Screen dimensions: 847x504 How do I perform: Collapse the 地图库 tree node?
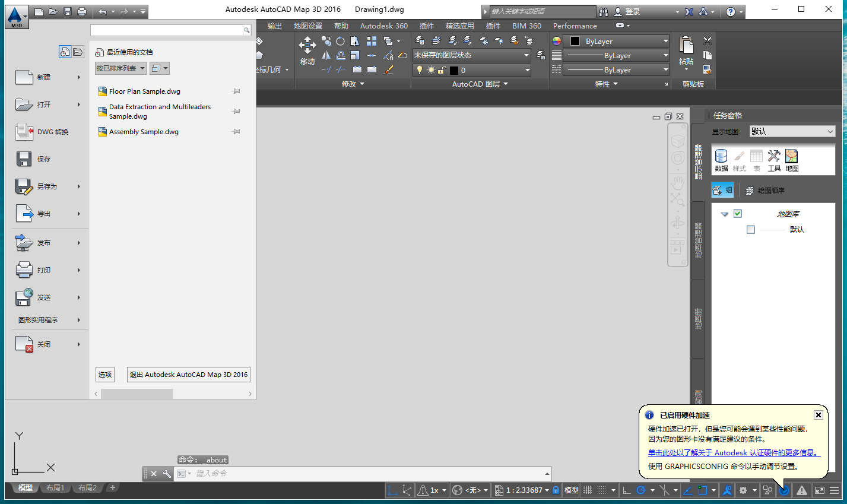pyautogui.click(x=724, y=213)
